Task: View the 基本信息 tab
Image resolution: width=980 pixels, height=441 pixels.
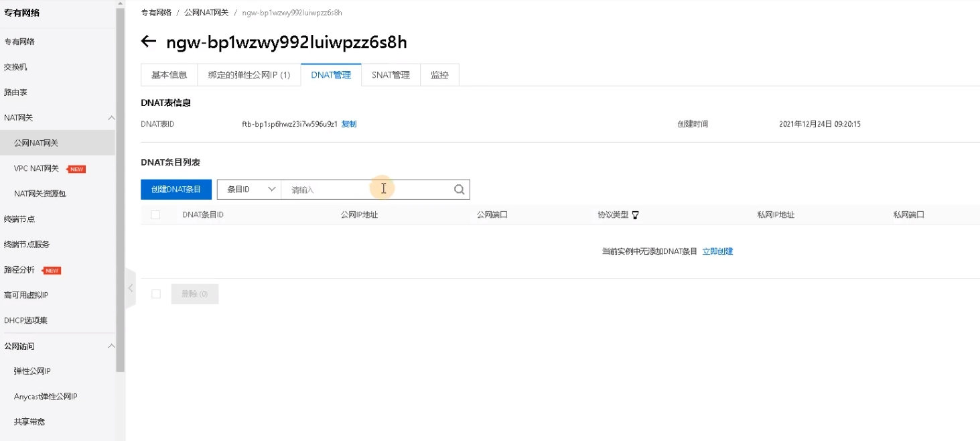Action: click(x=169, y=75)
